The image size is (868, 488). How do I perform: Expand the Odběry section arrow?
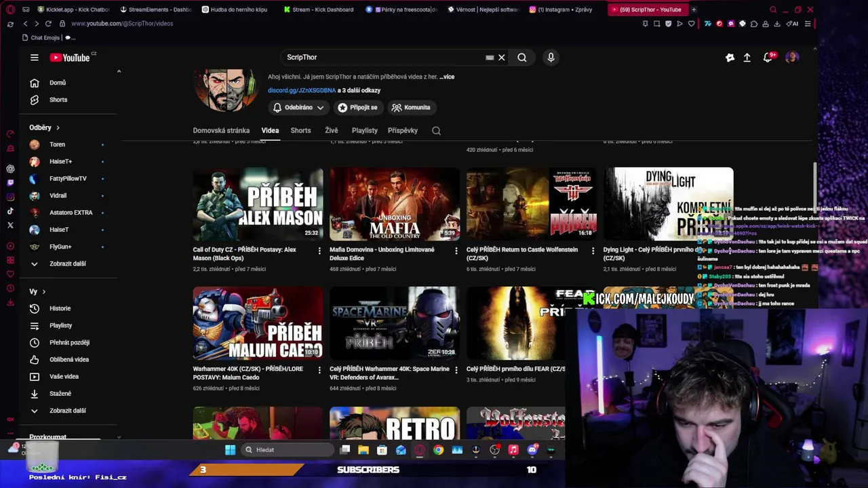58,127
